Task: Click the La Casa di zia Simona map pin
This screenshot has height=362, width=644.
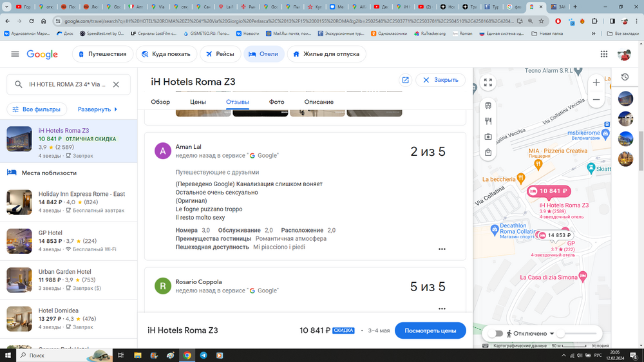Action: pos(582,276)
